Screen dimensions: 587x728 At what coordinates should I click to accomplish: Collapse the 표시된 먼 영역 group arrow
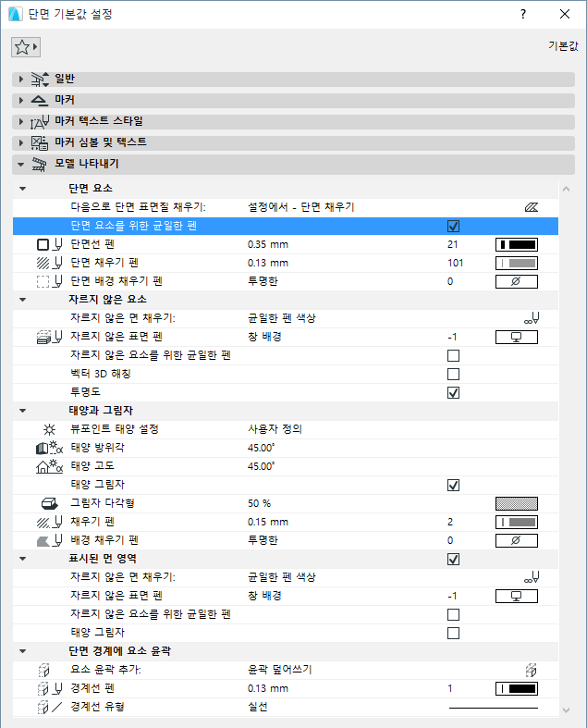coord(23,559)
